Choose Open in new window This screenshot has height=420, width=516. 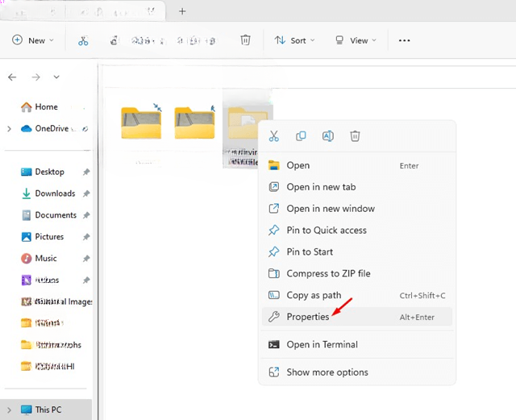(357, 209)
